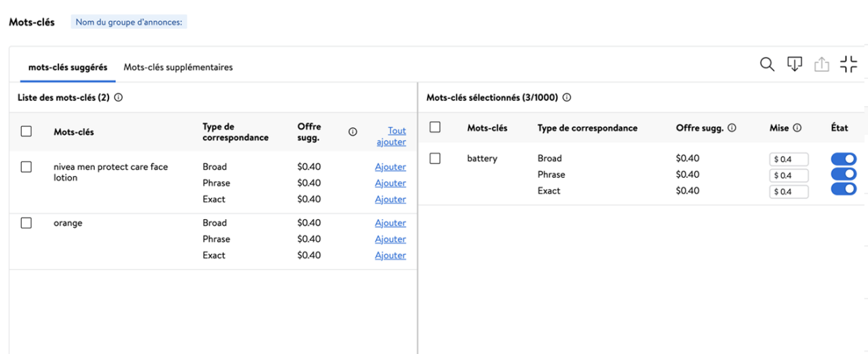Turn off the battery Phrase match toggle

click(x=844, y=174)
